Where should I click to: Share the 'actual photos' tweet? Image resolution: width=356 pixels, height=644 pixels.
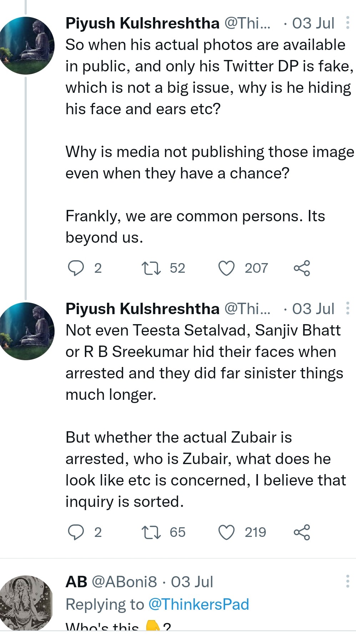(302, 268)
